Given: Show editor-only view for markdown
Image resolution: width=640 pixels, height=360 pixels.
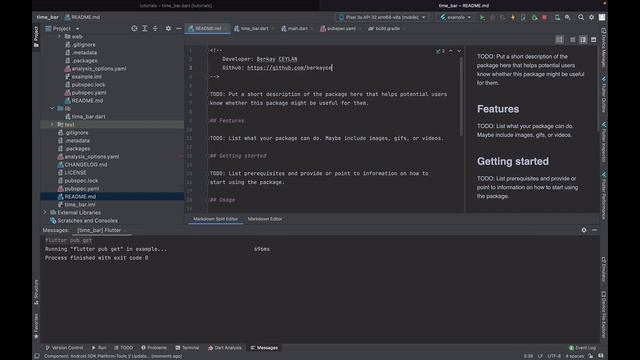Looking at the screenshot, I should point(573,40).
